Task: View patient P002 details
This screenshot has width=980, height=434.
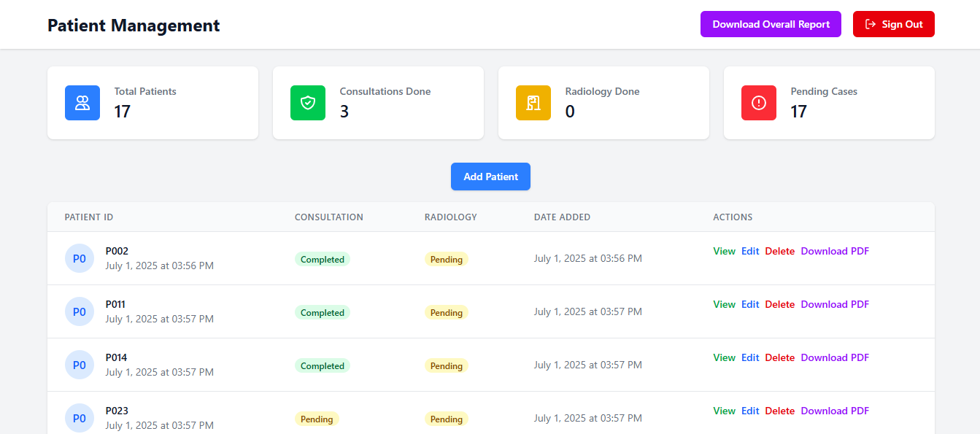Action: [x=724, y=251]
